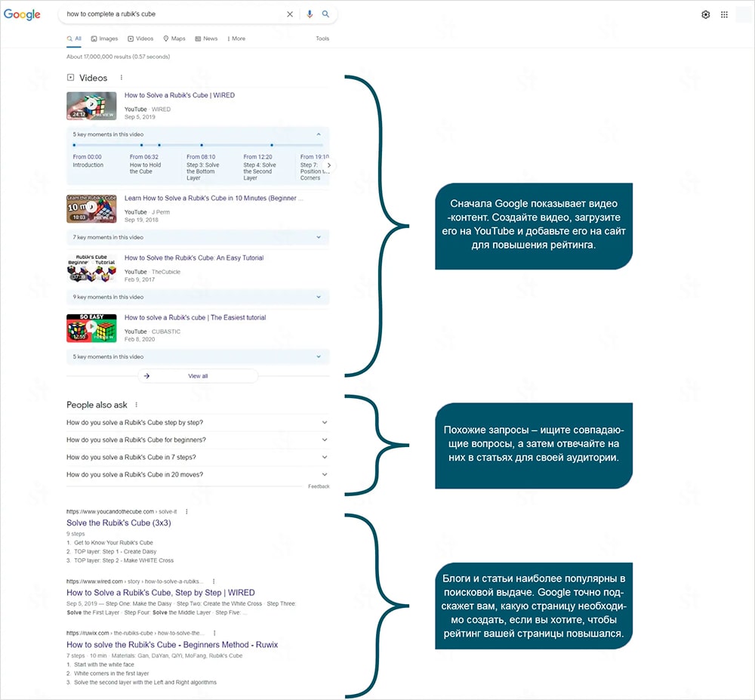Click the magnifier search icon
Screen dimensions: 755x700
click(x=326, y=14)
